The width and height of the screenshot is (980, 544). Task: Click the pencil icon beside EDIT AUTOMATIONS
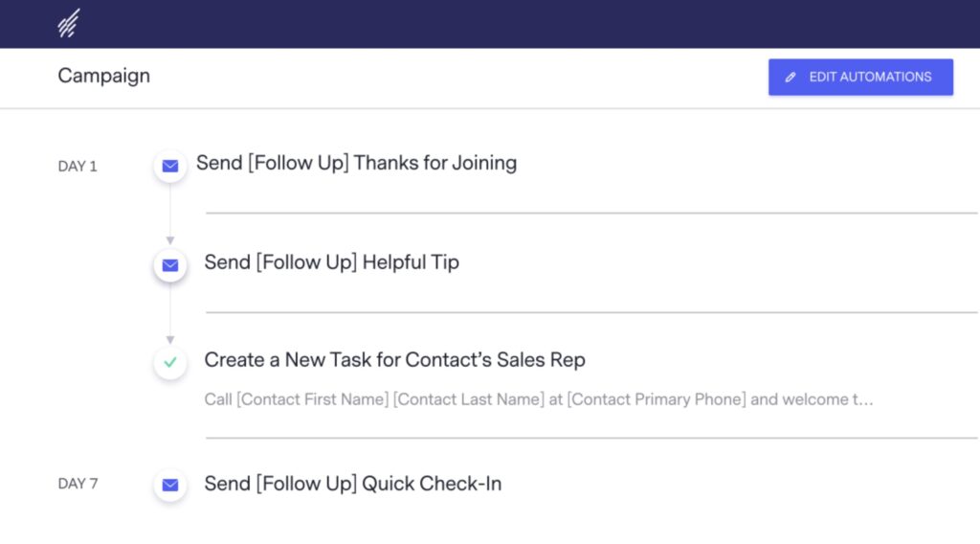click(791, 78)
